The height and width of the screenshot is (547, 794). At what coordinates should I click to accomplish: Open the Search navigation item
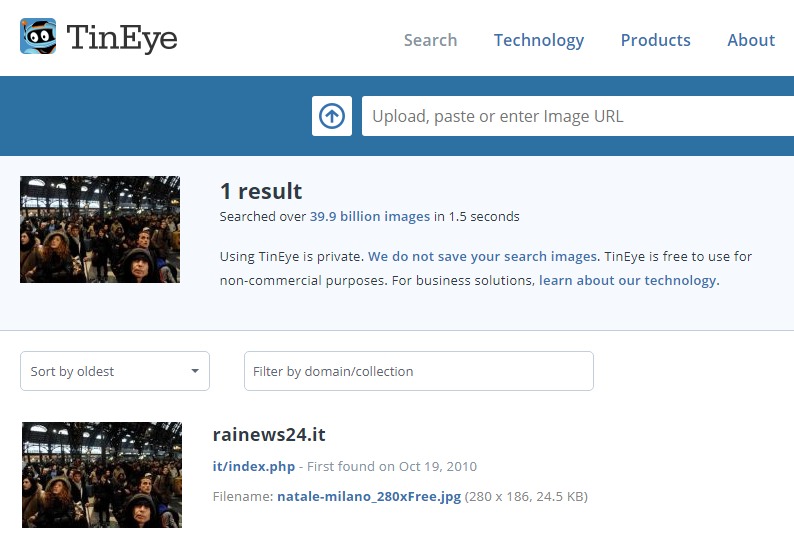pos(430,40)
